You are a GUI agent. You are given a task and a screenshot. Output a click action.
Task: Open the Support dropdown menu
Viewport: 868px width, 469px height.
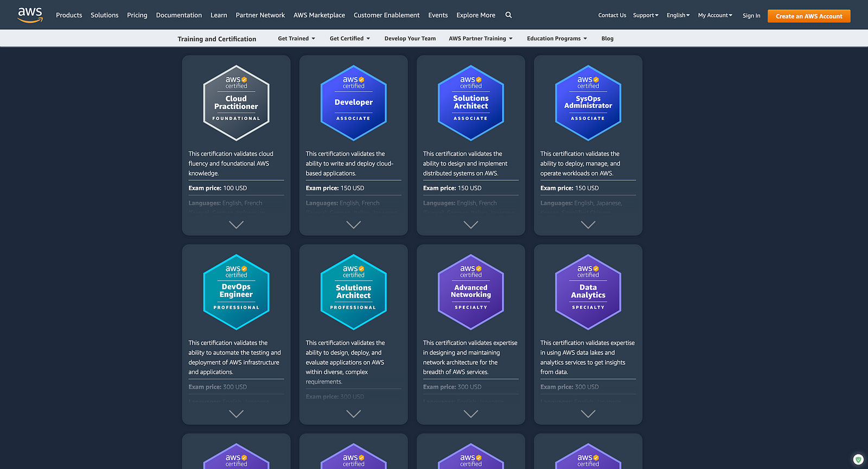[646, 15]
